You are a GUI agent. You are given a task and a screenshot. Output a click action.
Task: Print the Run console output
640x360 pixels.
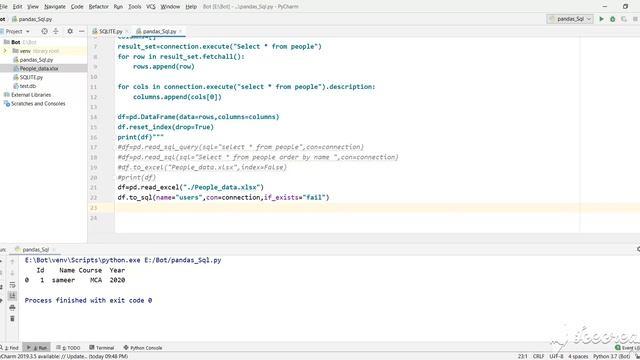click(12, 307)
